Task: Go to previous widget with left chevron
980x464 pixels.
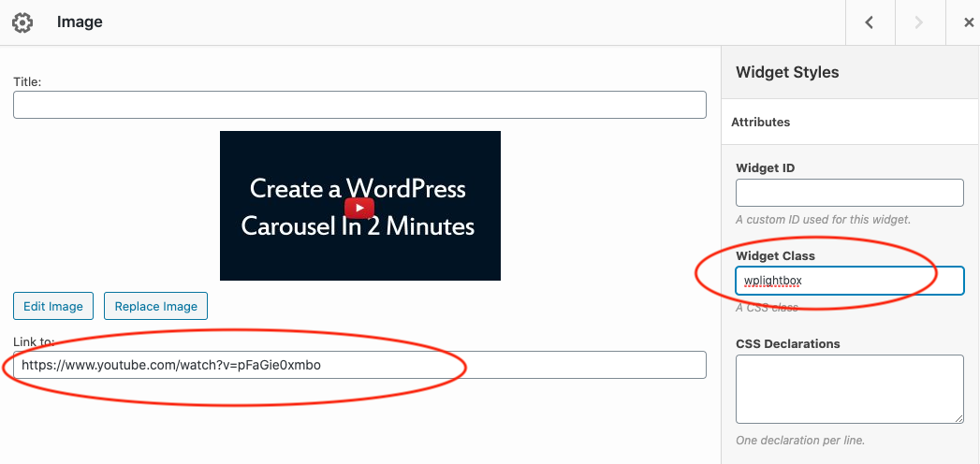Action: tap(870, 22)
